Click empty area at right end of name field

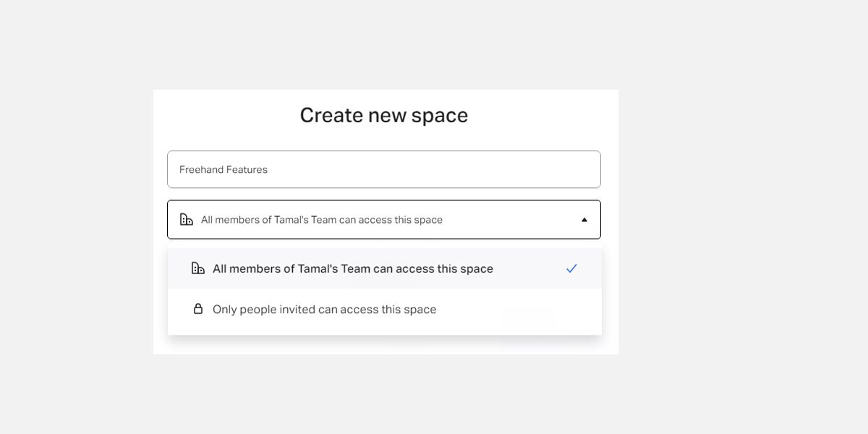(550, 169)
